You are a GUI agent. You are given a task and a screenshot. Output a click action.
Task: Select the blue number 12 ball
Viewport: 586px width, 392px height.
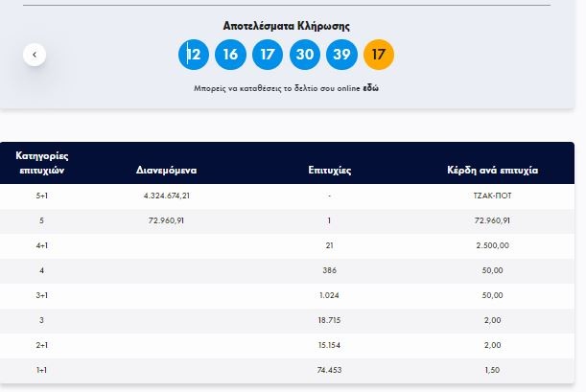(194, 55)
